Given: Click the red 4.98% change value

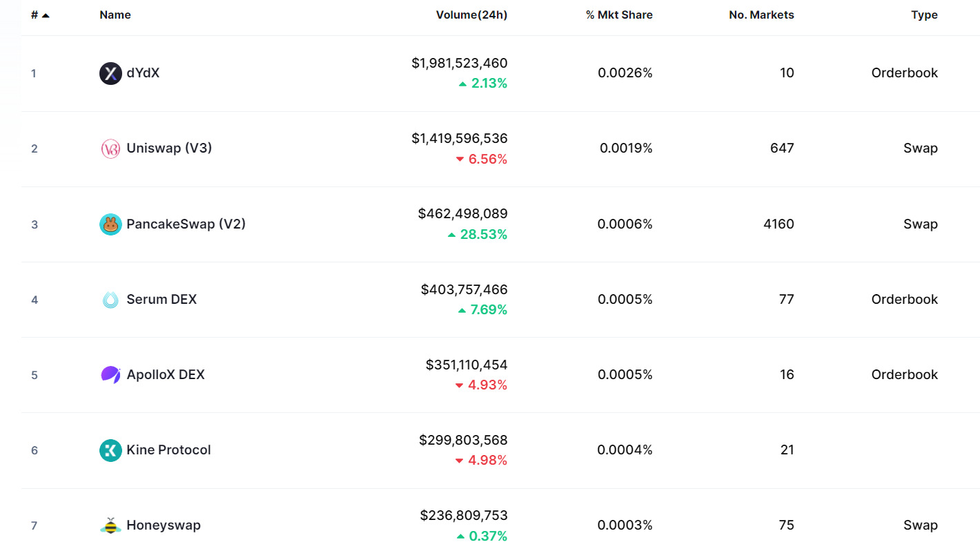Looking at the screenshot, I should [x=488, y=461].
